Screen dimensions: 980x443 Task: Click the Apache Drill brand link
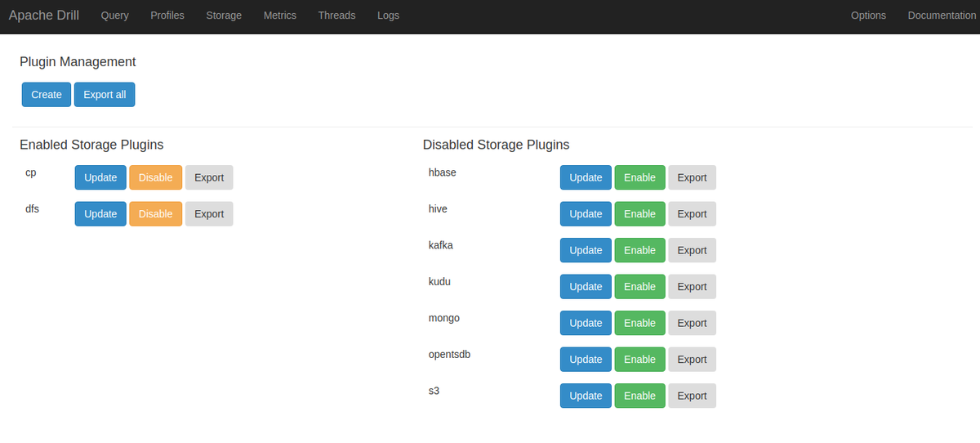44,16
